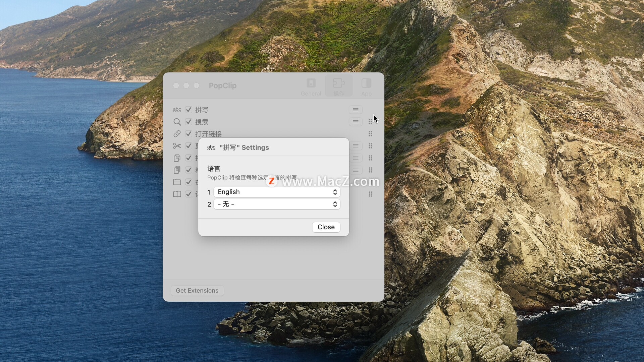Click the chain link icon beside 打开链接
The height and width of the screenshot is (362, 644).
tap(177, 134)
